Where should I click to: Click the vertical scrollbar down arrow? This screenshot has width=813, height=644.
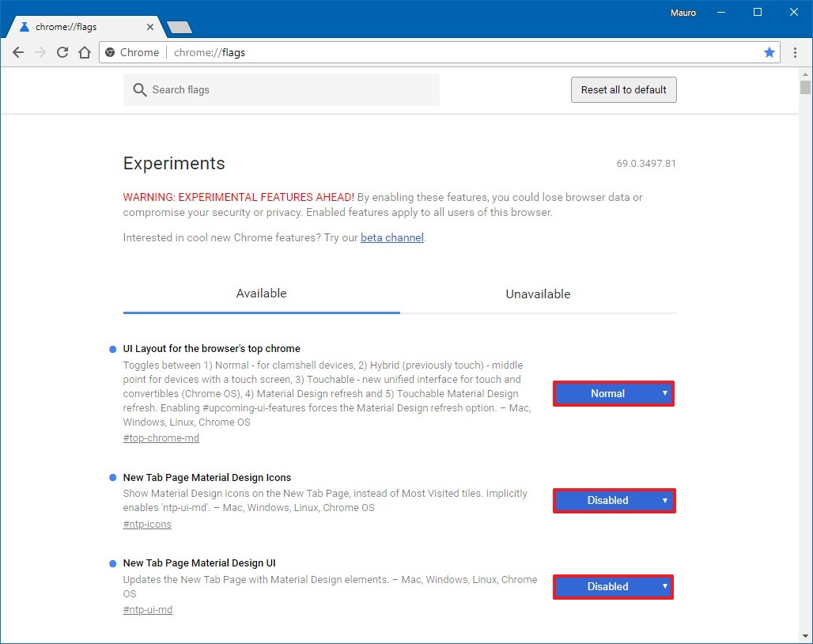coord(806,637)
